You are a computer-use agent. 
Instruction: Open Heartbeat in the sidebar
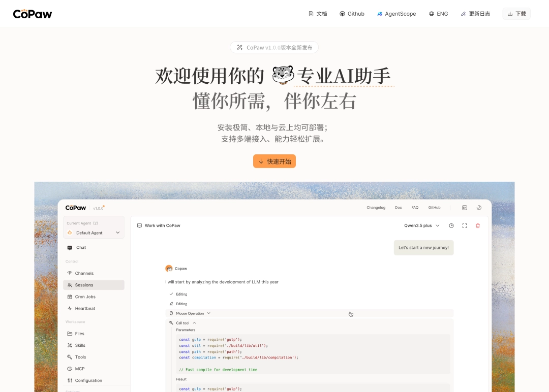tap(85, 308)
